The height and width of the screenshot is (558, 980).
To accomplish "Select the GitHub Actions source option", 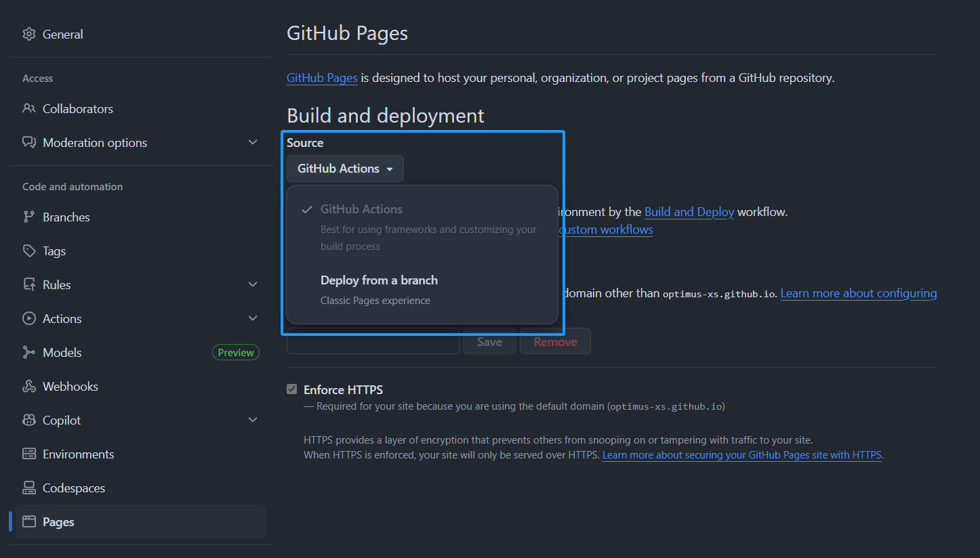I will coord(361,209).
